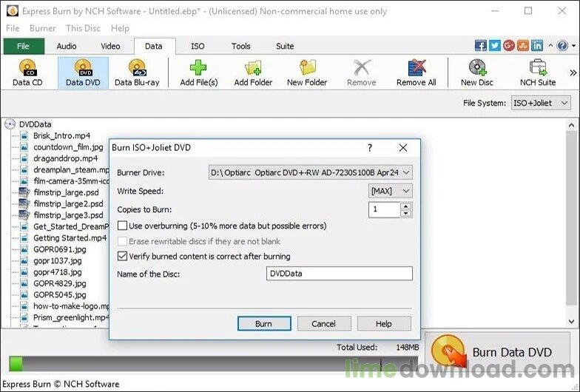This screenshot has height=392, width=580.
Task: Create a New Folder from the toolbar
Action: 307,72
